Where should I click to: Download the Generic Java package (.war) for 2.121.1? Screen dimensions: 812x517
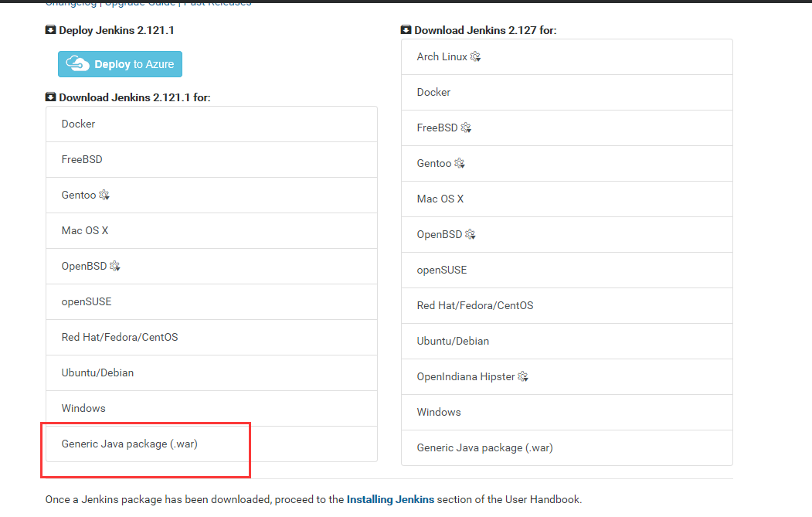211,444
